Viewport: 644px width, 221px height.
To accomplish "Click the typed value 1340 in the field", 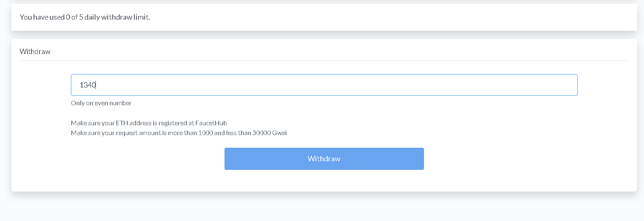I will click(x=87, y=85).
